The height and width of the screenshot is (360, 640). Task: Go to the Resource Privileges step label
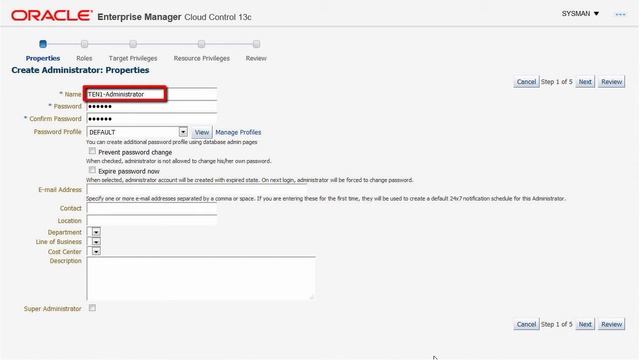[201, 58]
